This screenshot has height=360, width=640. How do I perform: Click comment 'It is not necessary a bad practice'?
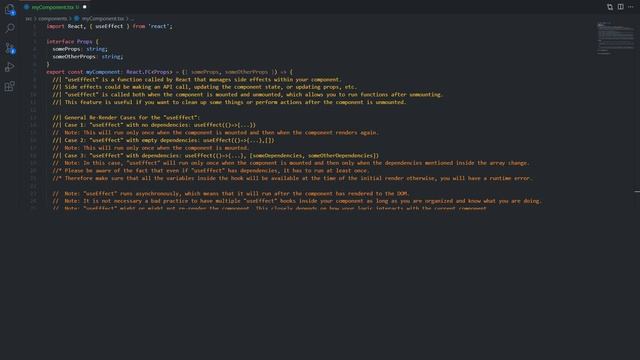click(297, 201)
